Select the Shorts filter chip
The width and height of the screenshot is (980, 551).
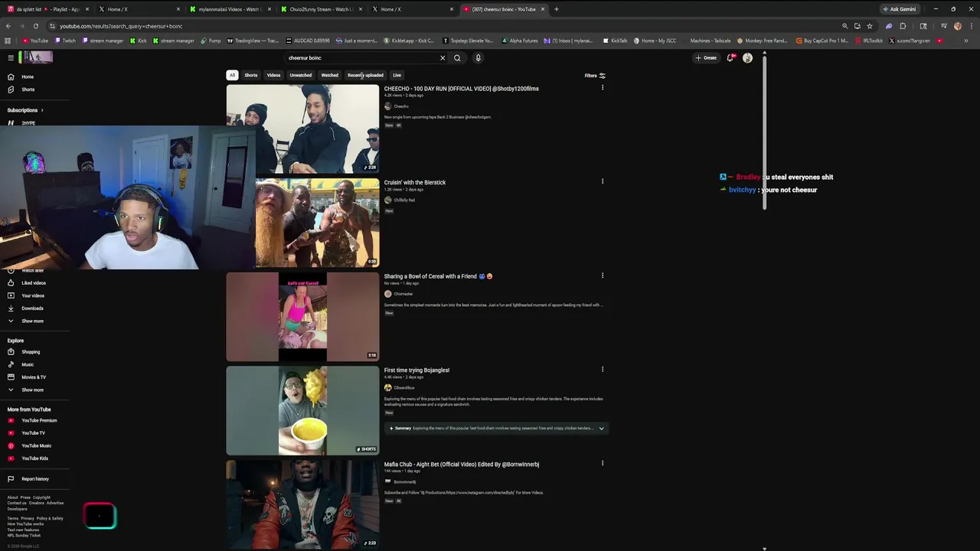(x=251, y=75)
